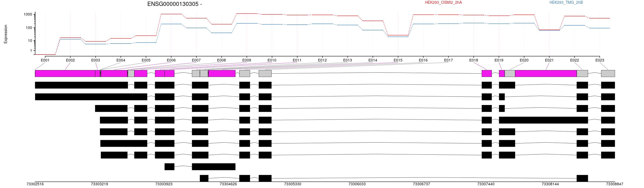Click exon label E007
This screenshot has height=188, width=644.
(196, 60)
